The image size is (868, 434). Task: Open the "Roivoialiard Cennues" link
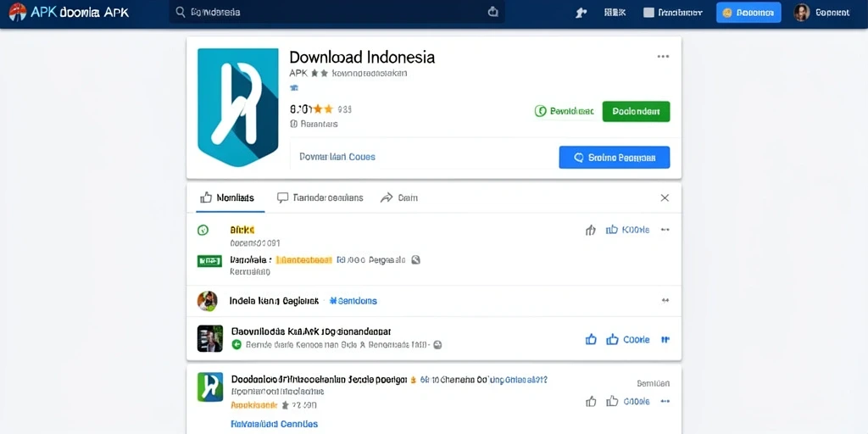[x=274, y=424]
